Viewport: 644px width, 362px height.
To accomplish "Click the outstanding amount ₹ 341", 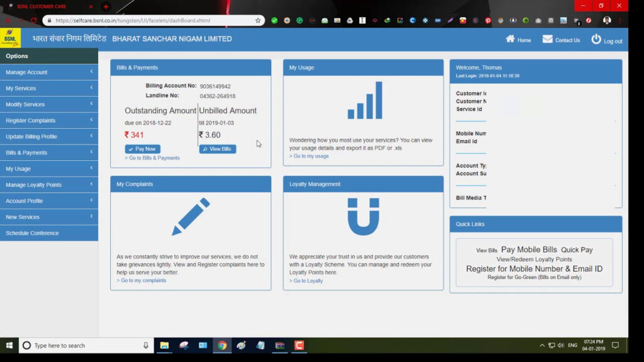I will (x=134, y=134).
